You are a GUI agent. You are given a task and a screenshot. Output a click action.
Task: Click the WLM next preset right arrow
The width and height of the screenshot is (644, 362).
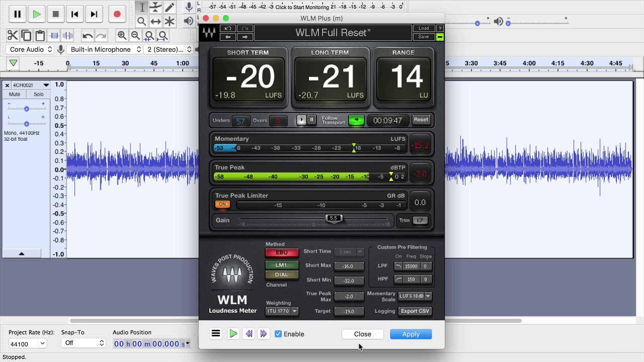245,37
